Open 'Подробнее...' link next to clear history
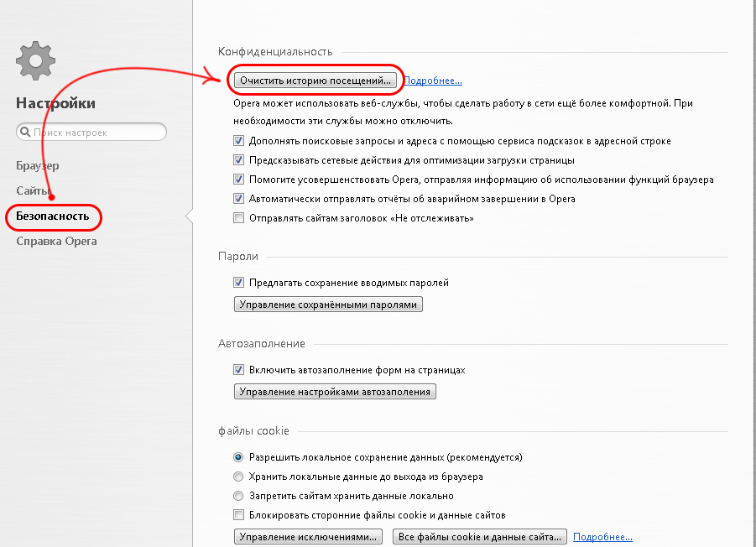This screenshot has width=756, height=547. tap(433, 81)
